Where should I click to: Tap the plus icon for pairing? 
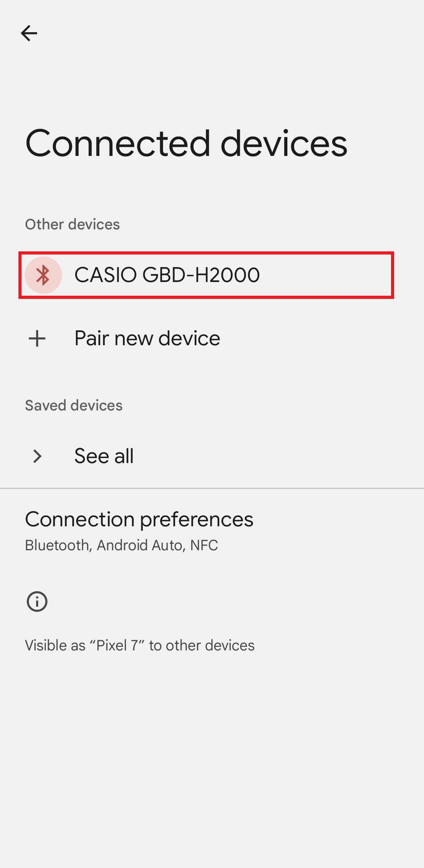37,338
